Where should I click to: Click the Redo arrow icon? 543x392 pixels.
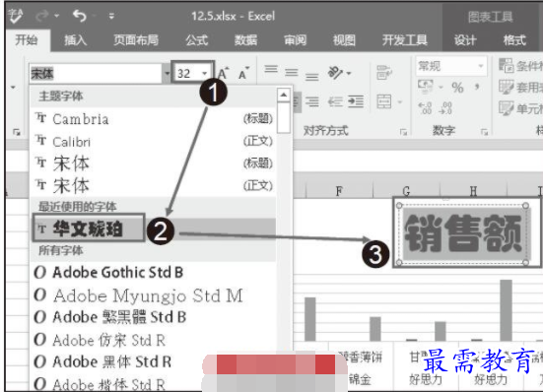(x=43, y=16)
